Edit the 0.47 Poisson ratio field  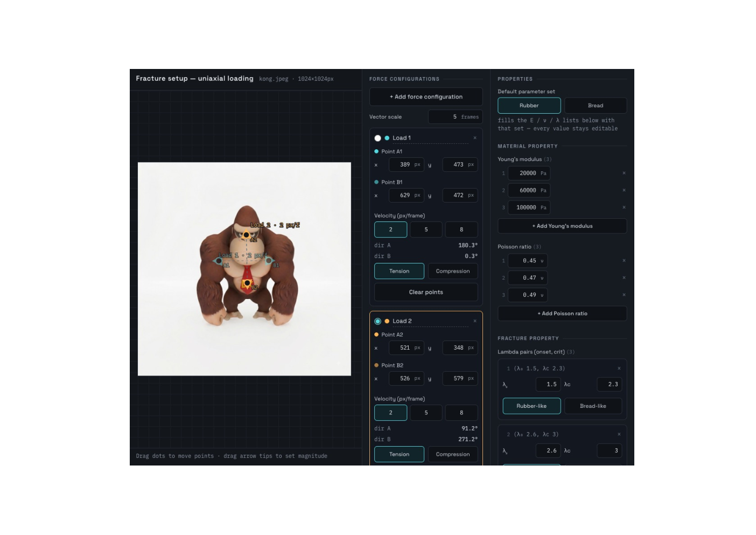[x=528, y=278]
